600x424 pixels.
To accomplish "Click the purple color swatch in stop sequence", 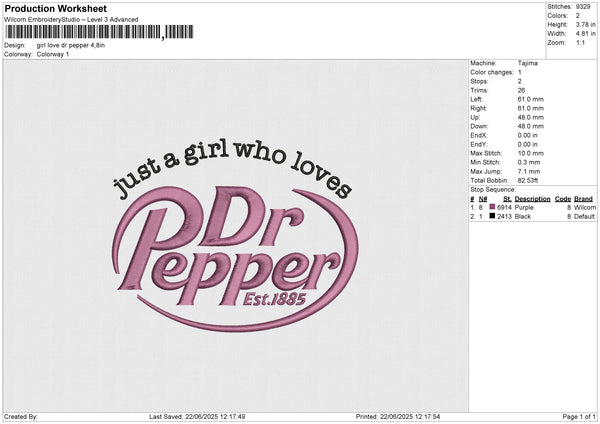I will (492, 207).
